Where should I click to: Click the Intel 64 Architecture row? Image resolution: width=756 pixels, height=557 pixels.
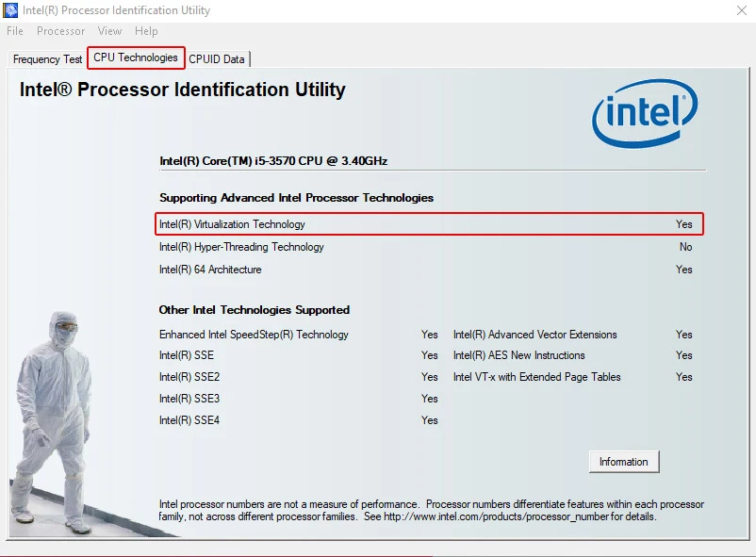click(210, 270)
